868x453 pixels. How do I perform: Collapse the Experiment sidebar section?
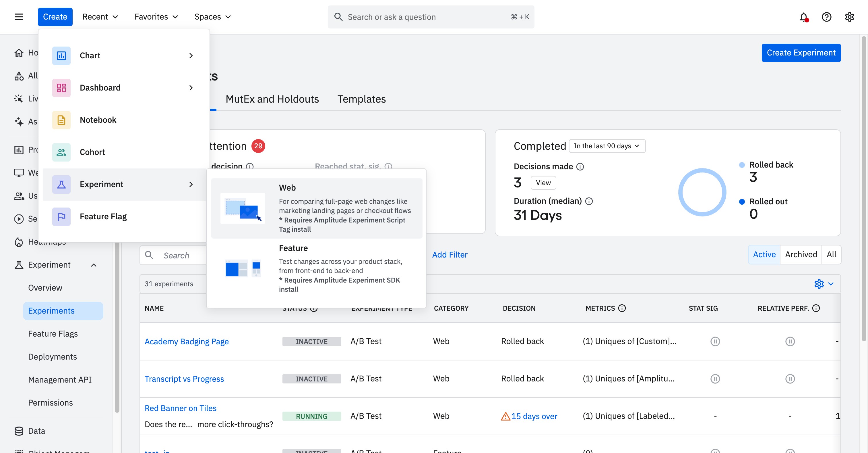coord(94,265)
